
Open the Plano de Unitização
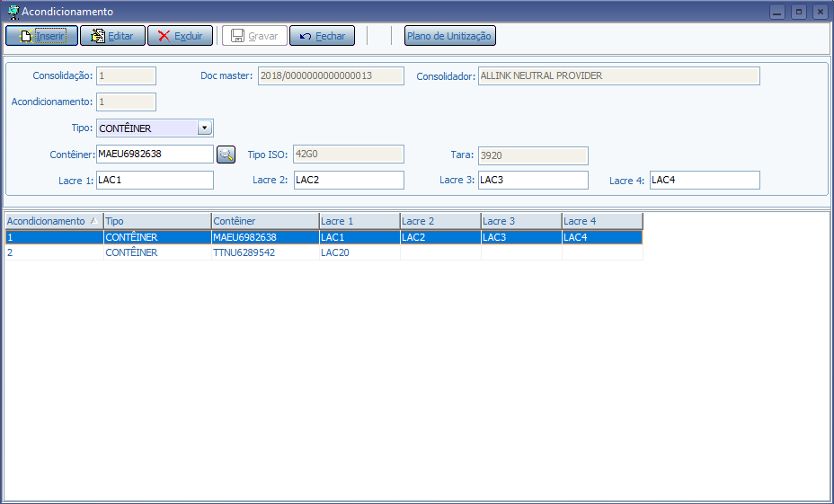click(x=450, y=36)
